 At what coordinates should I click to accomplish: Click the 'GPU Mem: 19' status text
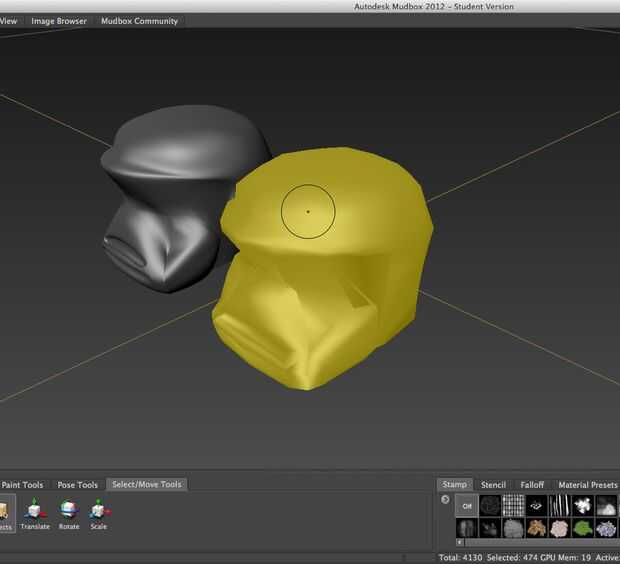(x=565, y=558)
